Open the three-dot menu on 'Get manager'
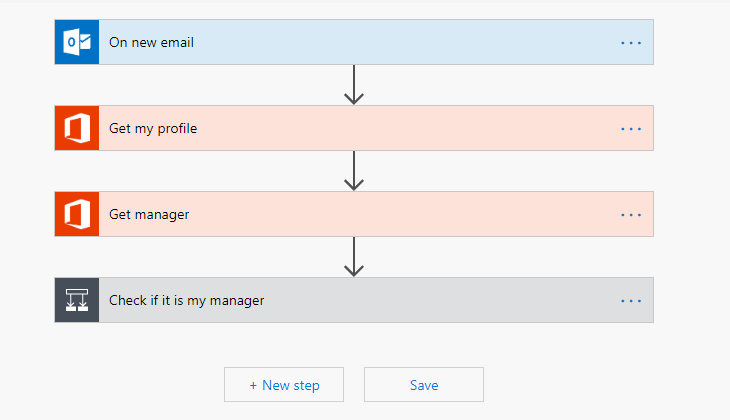730x420 pixels. coord(631,215)
